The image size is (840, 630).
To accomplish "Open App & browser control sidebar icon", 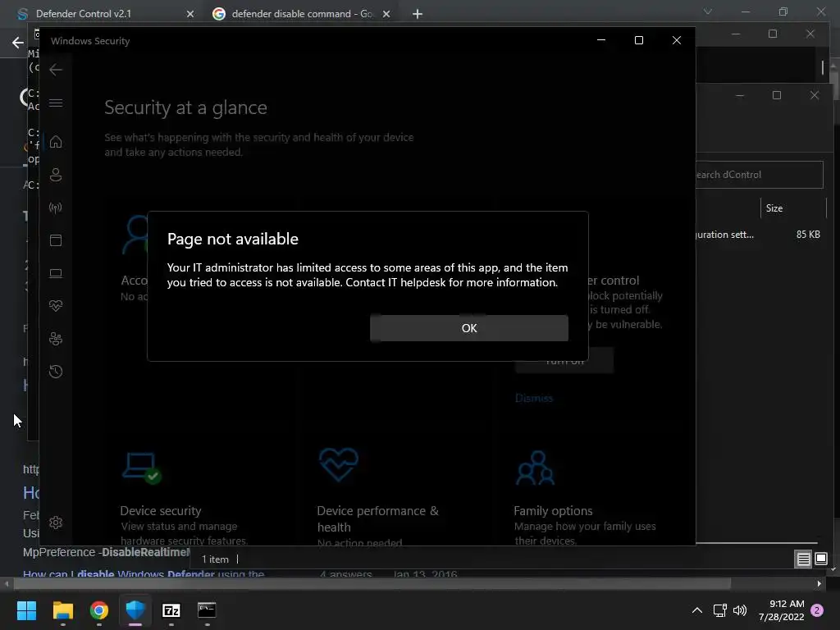I will (x=56, y=240).
